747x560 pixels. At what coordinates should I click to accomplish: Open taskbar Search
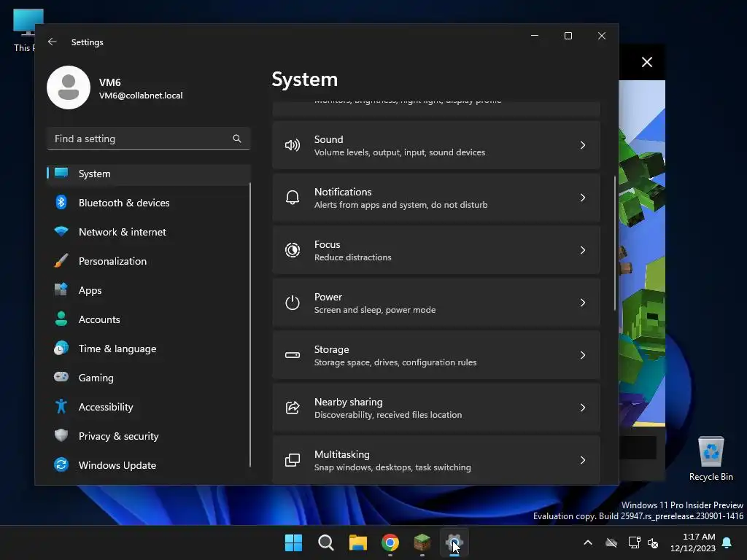coord(326,542)
